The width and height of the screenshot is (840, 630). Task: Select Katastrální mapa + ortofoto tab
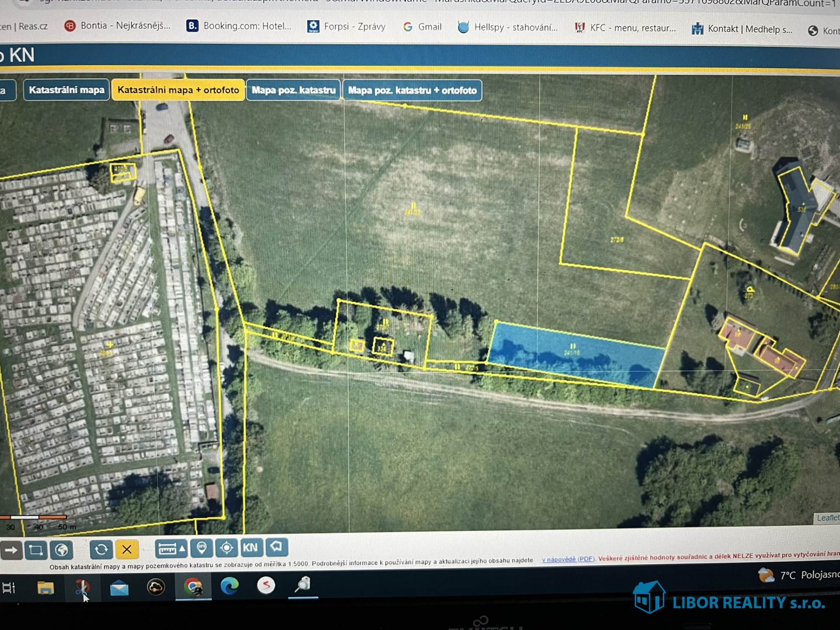[178, 90]
